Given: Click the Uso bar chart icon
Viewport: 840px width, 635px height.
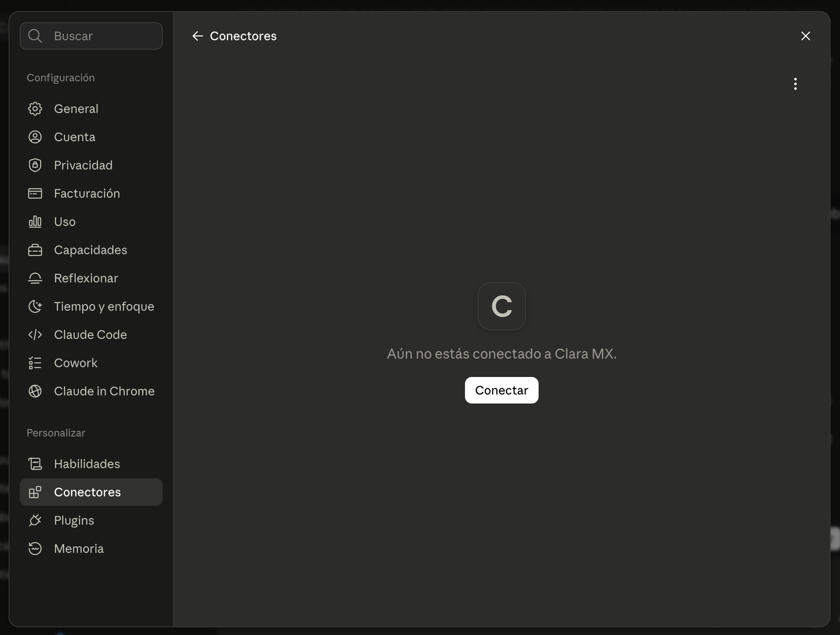Looking at the screenshot, I should coord(35,222).
